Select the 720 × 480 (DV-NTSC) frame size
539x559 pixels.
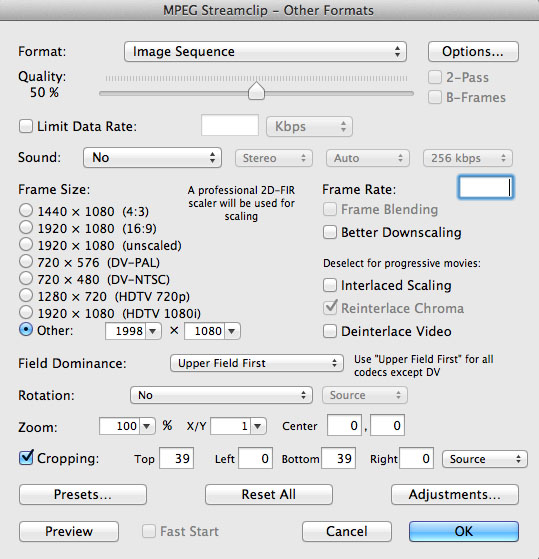point(26,278)
